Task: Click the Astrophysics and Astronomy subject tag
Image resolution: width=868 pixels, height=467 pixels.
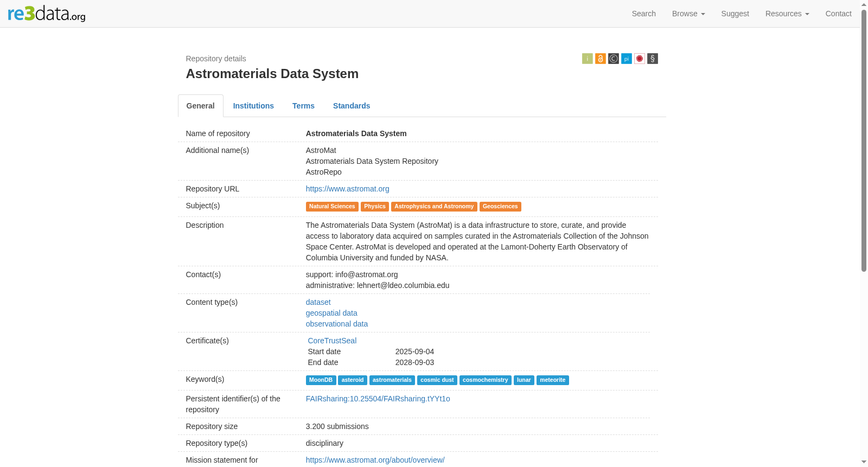Action: tap(434, 207)
